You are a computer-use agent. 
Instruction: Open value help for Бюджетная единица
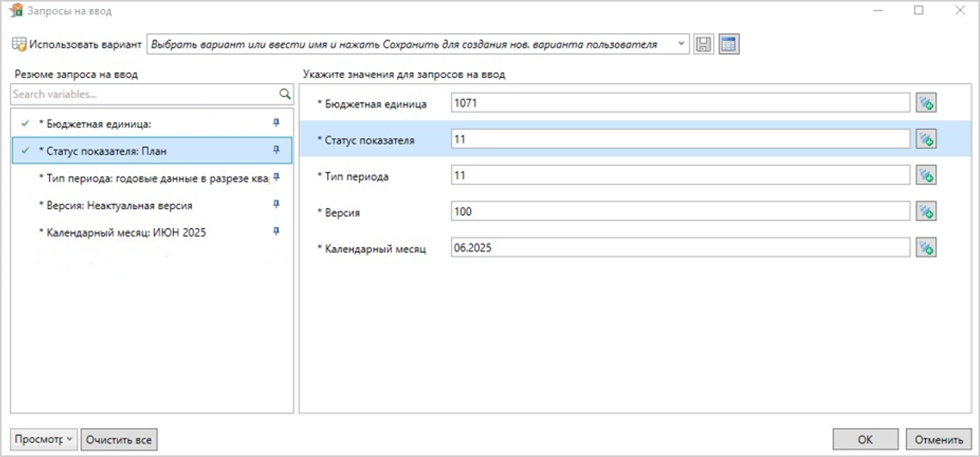[926, 103]
